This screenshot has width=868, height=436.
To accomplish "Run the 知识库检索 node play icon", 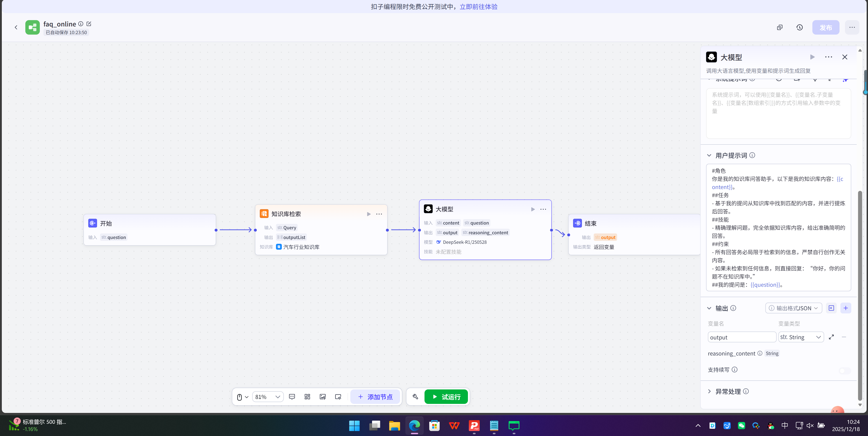I will 369,214.
